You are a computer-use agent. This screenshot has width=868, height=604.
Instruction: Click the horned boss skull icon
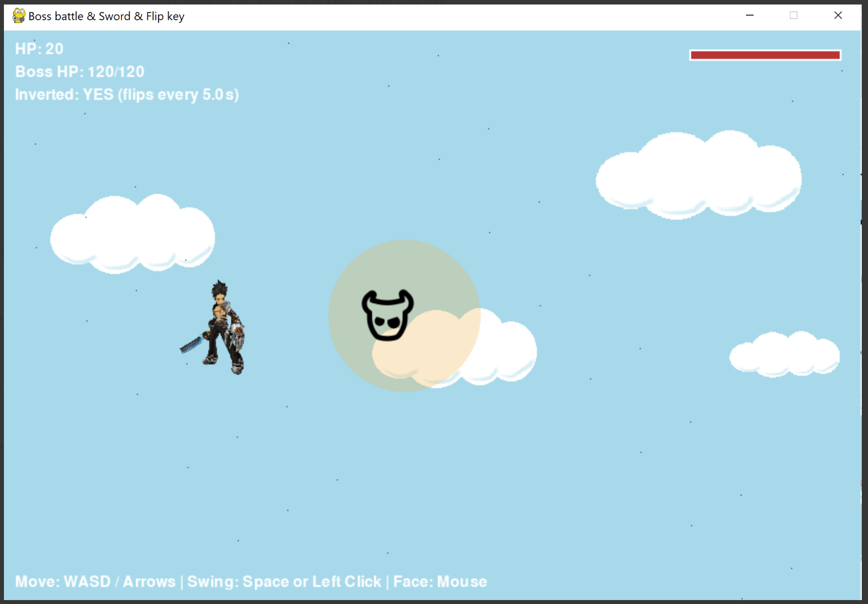tap(387, 315)
